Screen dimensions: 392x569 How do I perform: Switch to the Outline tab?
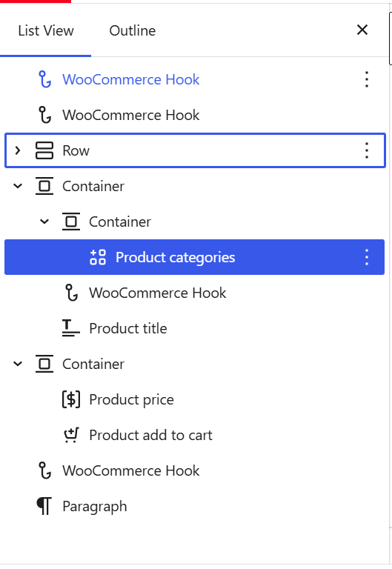(133, 31)
